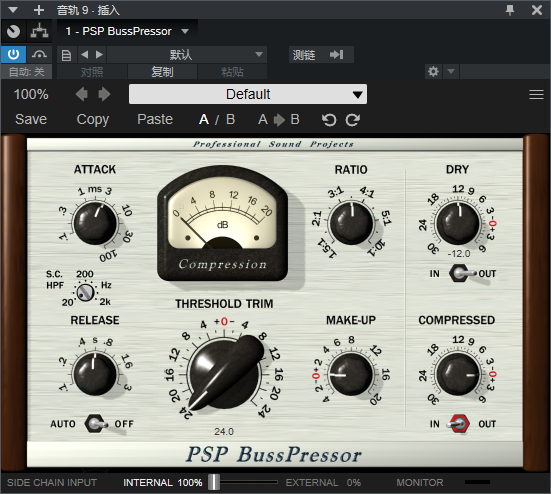Image resolution: width=551 pixels, height=494 pixels.
Task: Open the routing tree icon
Action: (39, 32)
